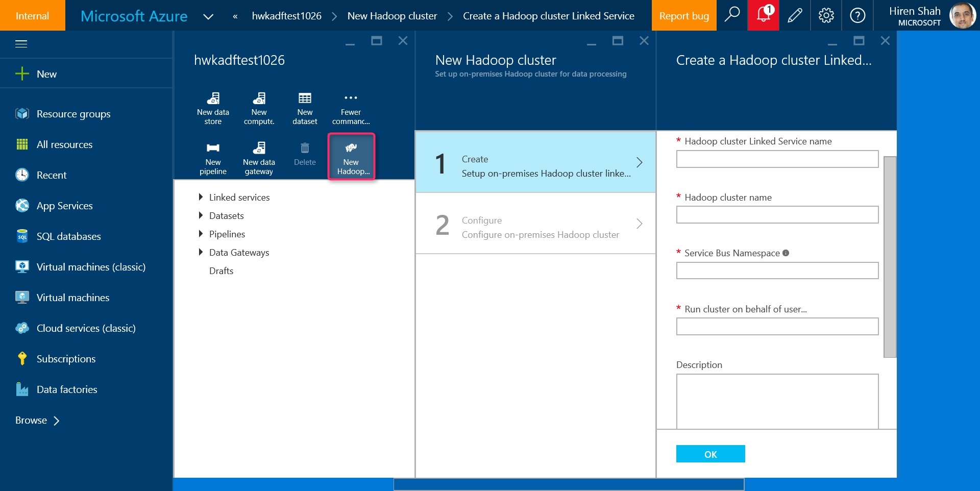Click the Internal label
Screen dimensions: 980x491
[33, 15]
